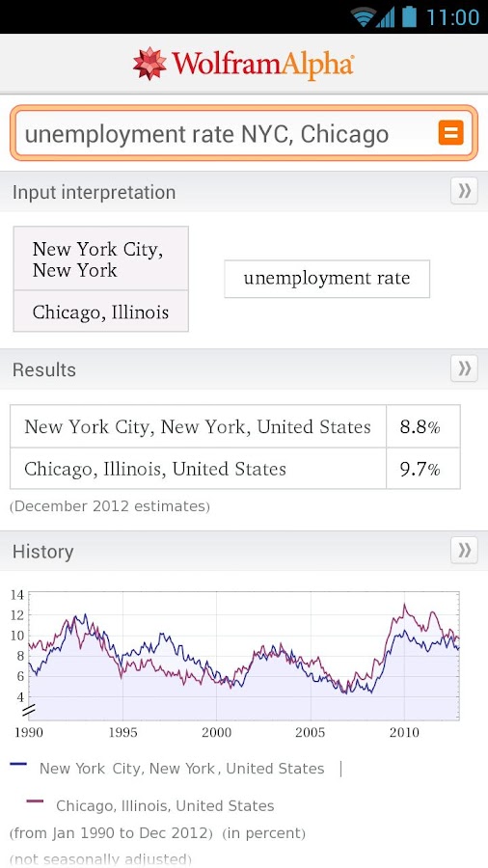Tap the battery status icon
The width and height of the screenshot is (488, 868).
pos(408,16)
